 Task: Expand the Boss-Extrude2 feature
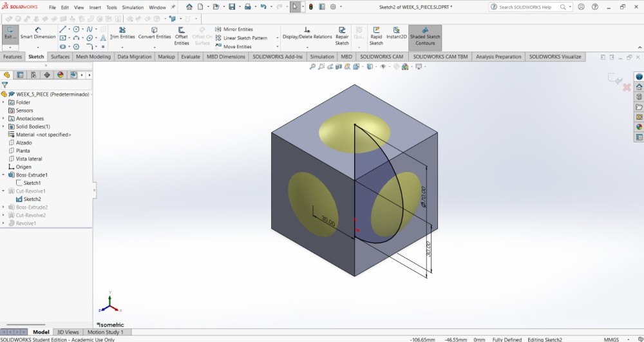coord(4,207)
